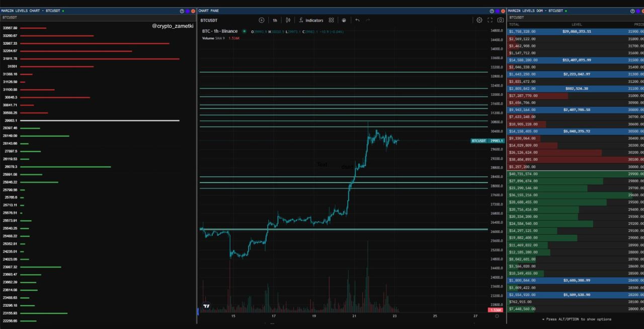Toggle fullscreen mode on the chart
This screenshot has width=644, height=329.
[x=490, y=20]
